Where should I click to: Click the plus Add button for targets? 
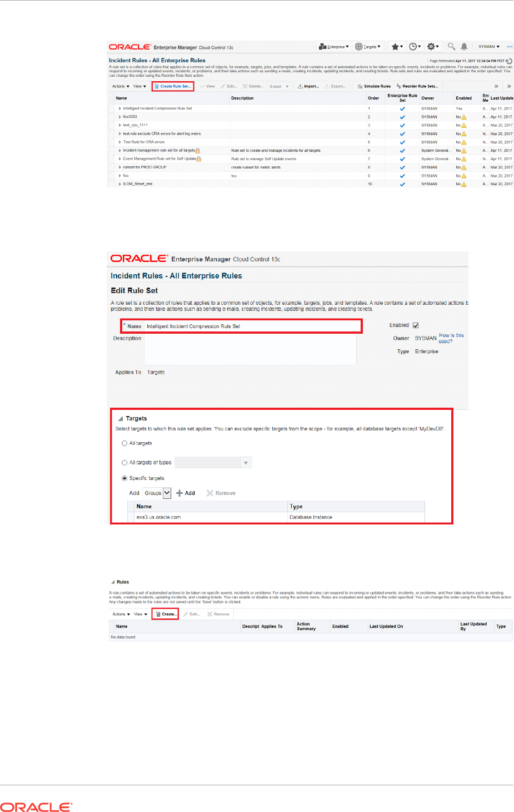pyautogui.click(x=186, y=493)
